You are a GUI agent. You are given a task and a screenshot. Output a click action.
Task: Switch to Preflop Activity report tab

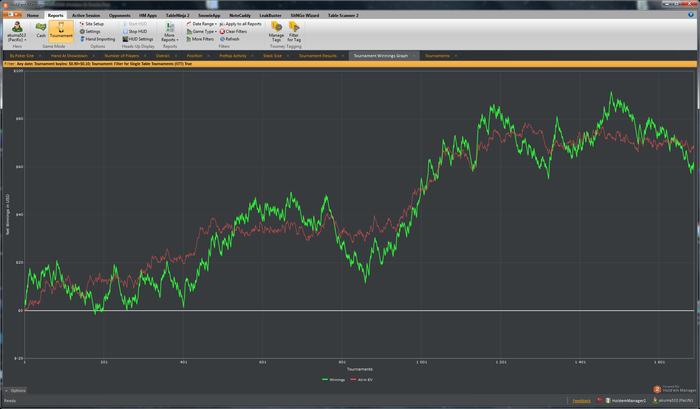pyautogui.click(x=233, y=56)
